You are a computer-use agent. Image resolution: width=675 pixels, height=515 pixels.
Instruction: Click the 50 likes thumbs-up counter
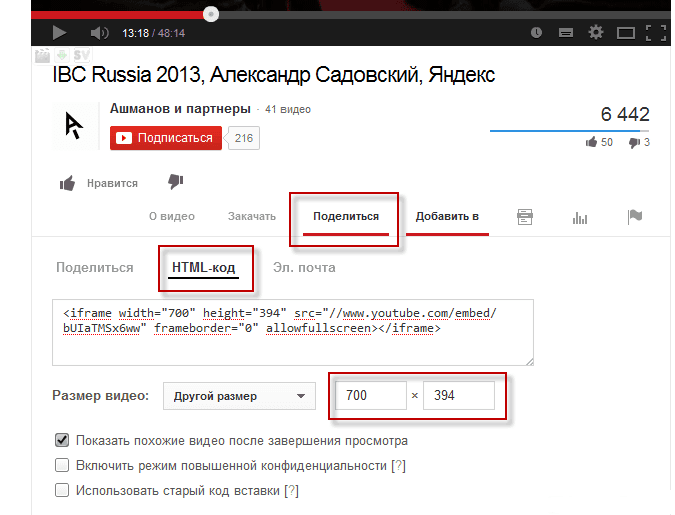point(599,142)
